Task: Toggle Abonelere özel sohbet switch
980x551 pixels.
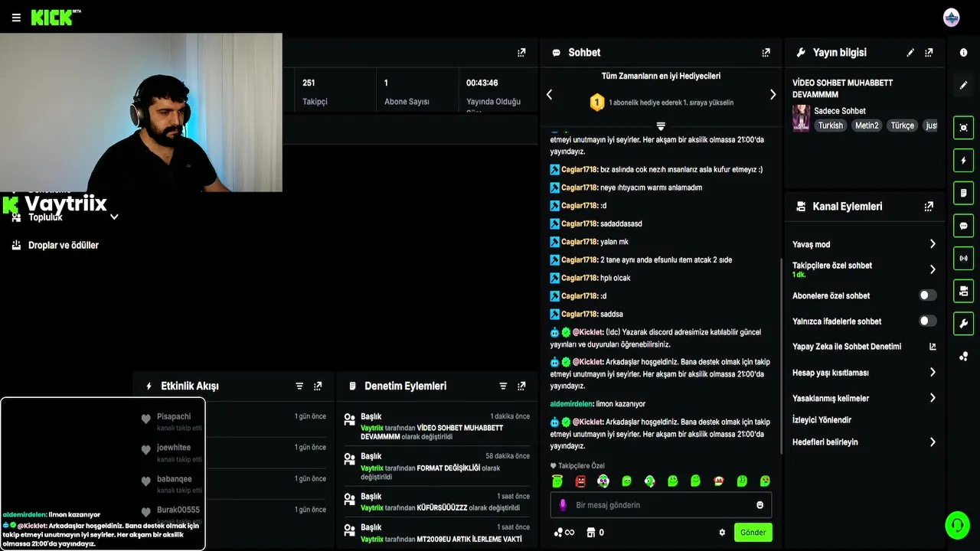Action: click(927, 295)
